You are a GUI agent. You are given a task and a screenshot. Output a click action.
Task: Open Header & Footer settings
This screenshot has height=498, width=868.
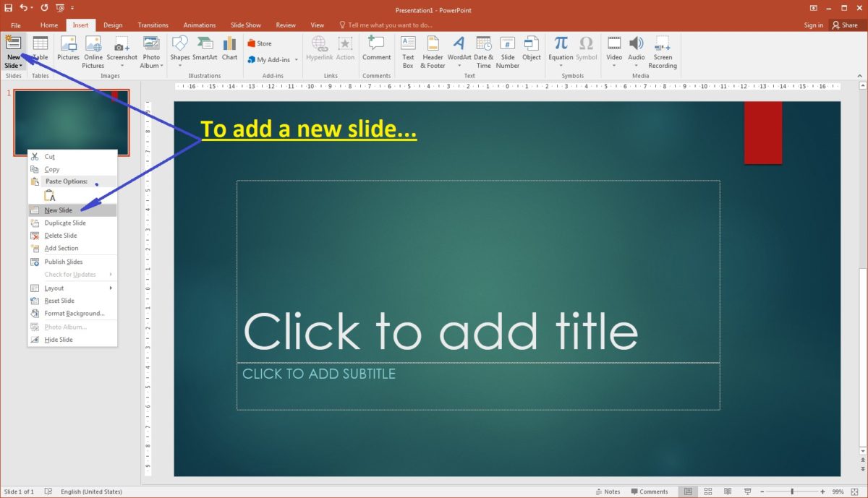tap(432, 49)
